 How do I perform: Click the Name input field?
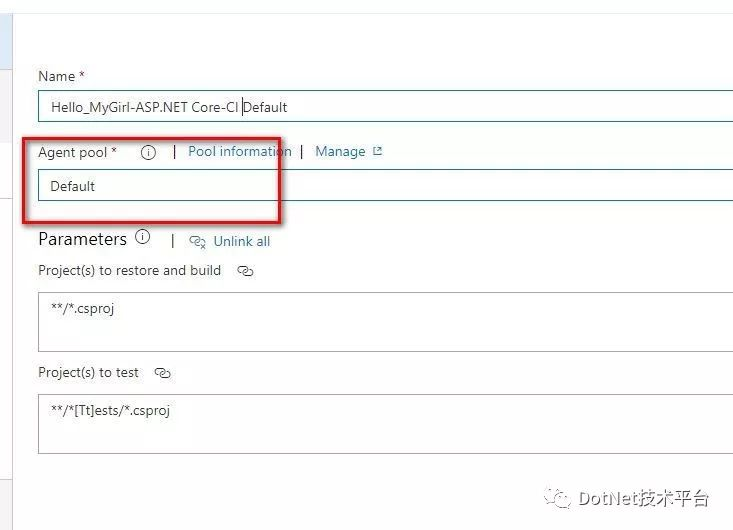[385, 107]
